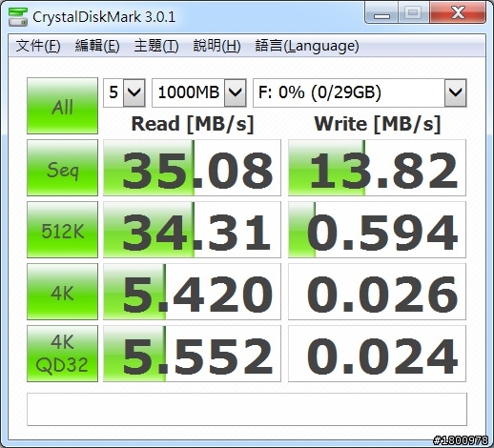This screenshot has width=494, height=448.
Task: Click the 4K write result 0.026
Action: point(377,292)
